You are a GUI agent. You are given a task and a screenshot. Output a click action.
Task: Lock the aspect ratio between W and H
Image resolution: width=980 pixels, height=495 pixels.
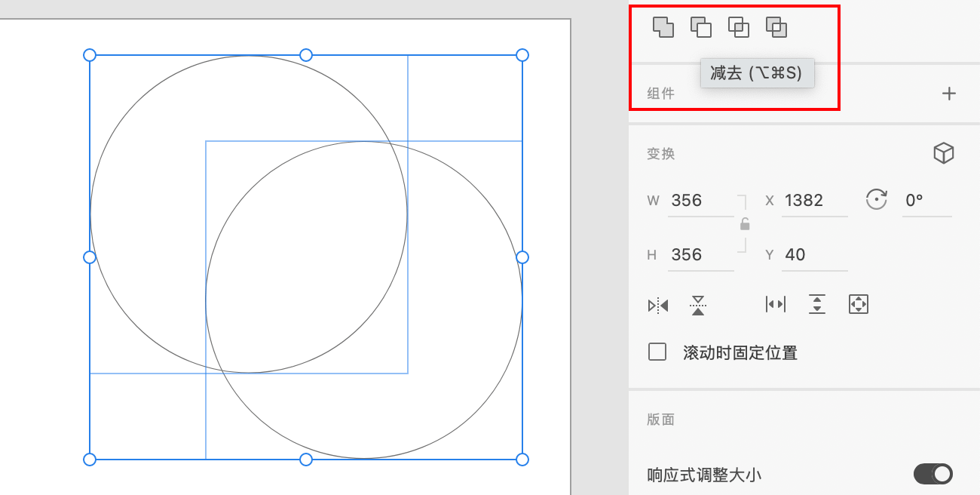[x=745, y=223]
